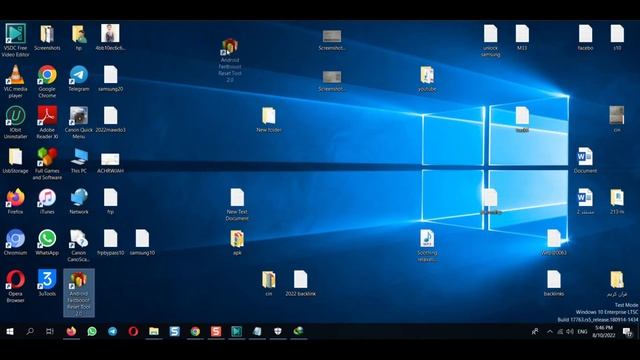Viewport: 640px width, 360px height.
Task: Open the Firefox desktop shortcut
Action: [x=16, y=201]
